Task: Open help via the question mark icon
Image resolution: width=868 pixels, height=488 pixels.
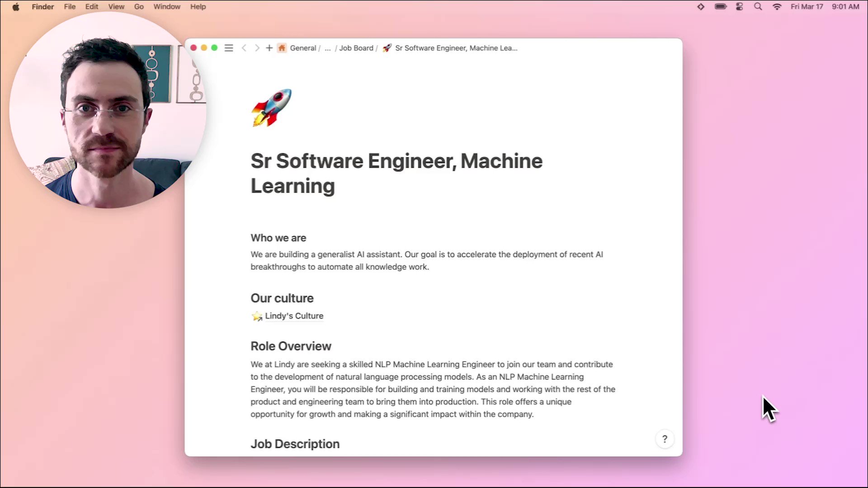Action: [x=665, y=439]
